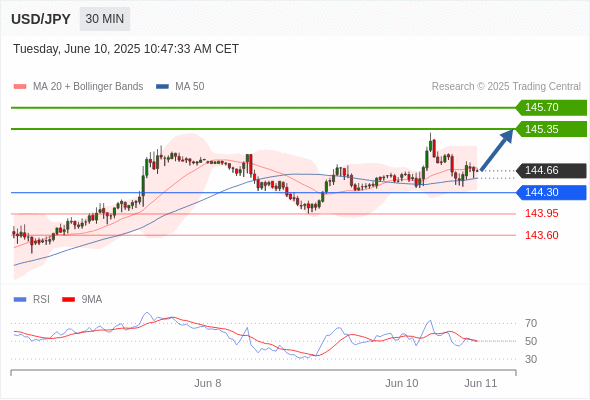The height and width of the screenshot is (400, 590).
Task: Select the 144.66 current price tag
Action: (551, 170)
